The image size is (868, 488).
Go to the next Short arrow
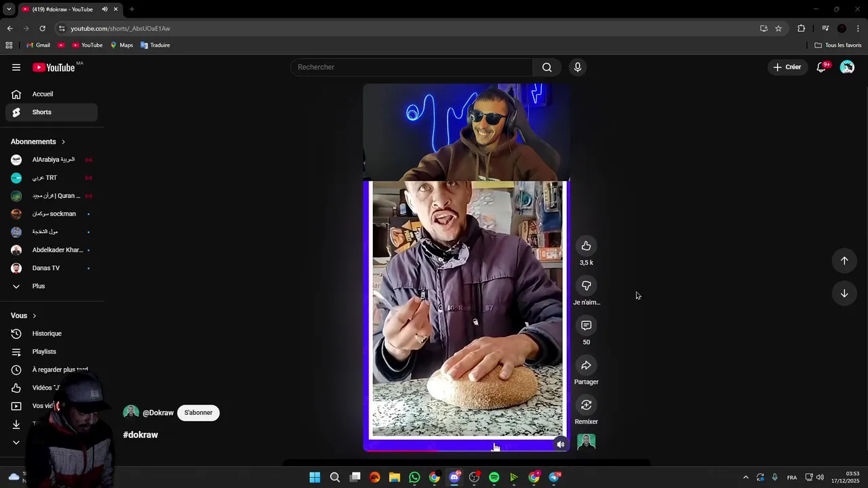844,293
